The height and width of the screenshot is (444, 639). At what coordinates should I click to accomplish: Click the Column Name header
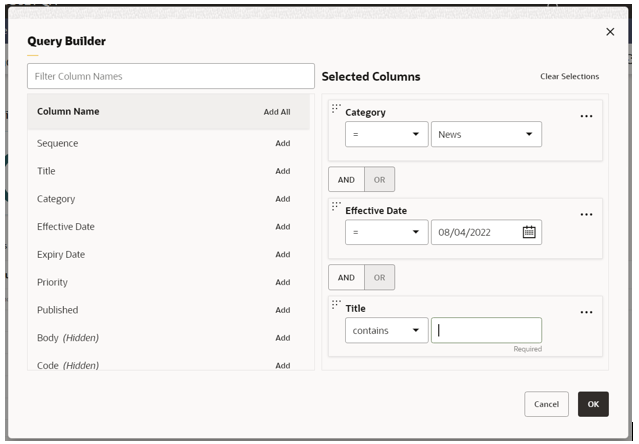tap(68, 112)
